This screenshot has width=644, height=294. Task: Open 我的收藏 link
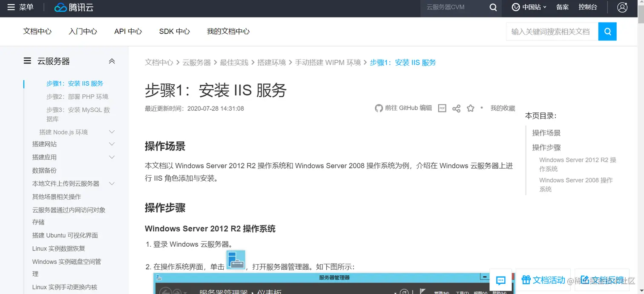pos(503,108)
